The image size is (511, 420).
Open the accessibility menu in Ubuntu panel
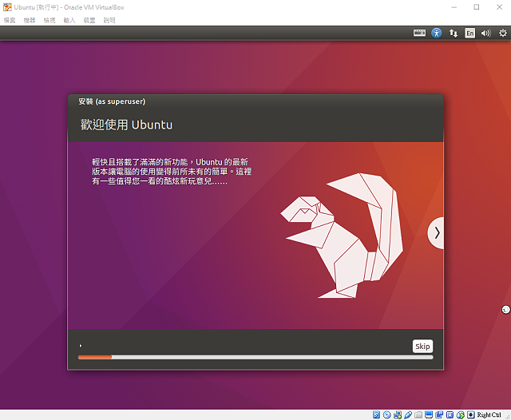click(x=437, y=33)
